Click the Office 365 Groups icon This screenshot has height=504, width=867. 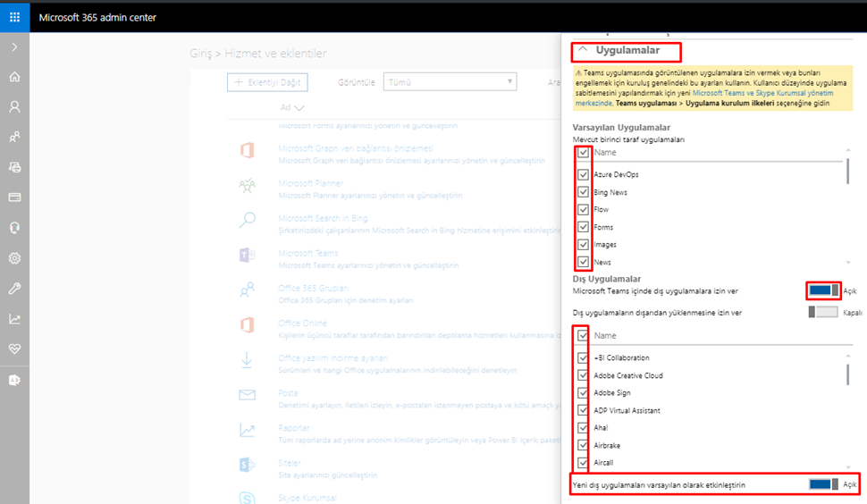248,290
